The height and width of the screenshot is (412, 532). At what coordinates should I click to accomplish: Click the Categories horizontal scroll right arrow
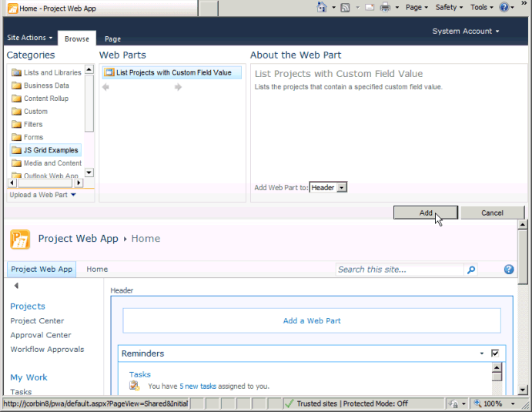coord(79,183)
